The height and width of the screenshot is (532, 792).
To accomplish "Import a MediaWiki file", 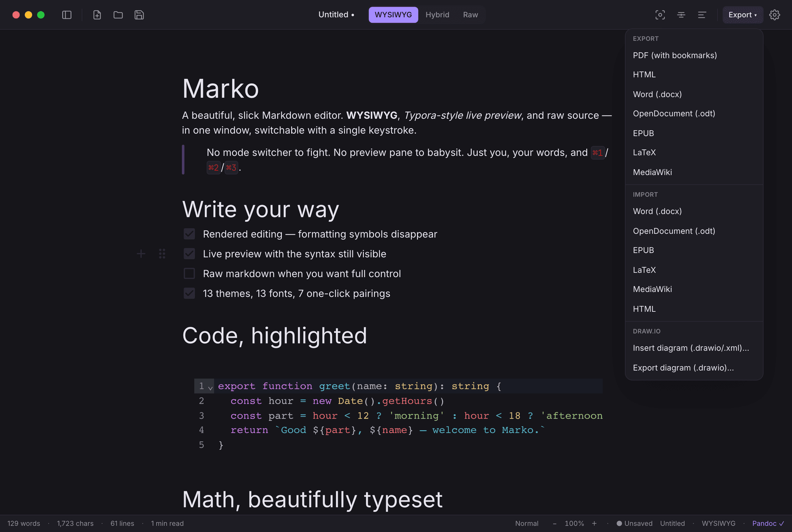I will click(x=694, y=289).
